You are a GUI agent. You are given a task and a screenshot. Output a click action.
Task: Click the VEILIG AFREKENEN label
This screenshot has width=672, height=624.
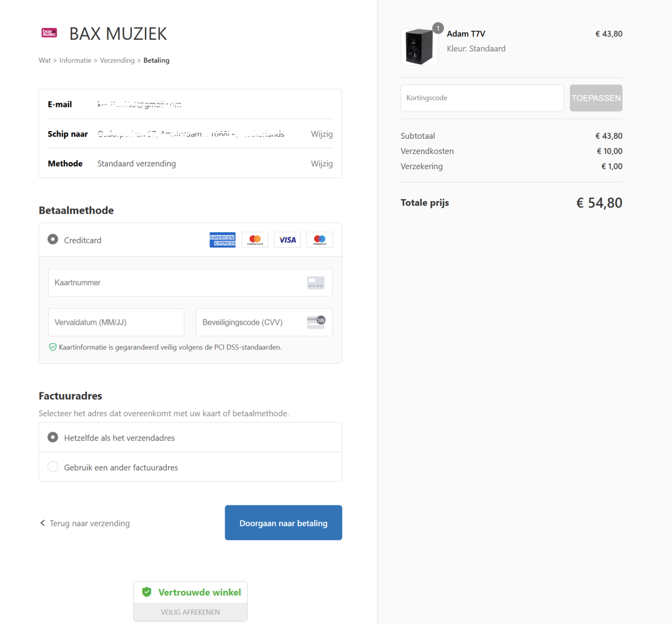pyautogui.click(x=190, y=612)
